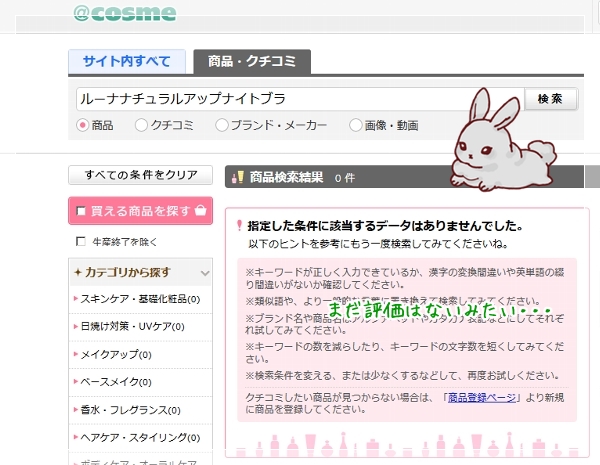Click the cosmetics icon beside 商品検索結果
The height and width of the screenshot is (465, 600).
coord(238,177)
